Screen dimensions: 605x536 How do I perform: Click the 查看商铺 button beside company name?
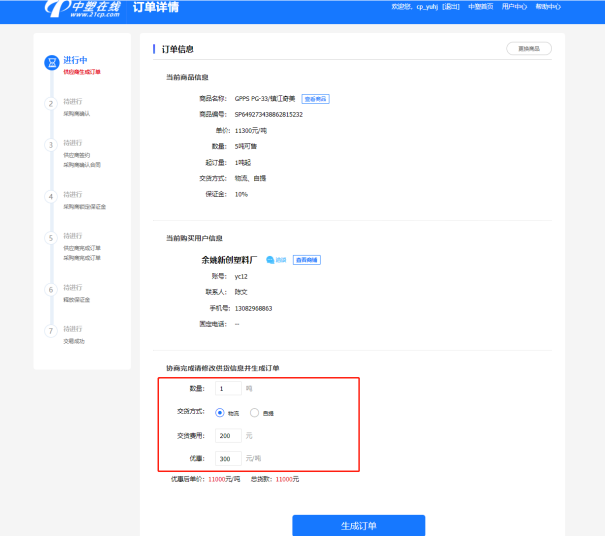(307, 260)
